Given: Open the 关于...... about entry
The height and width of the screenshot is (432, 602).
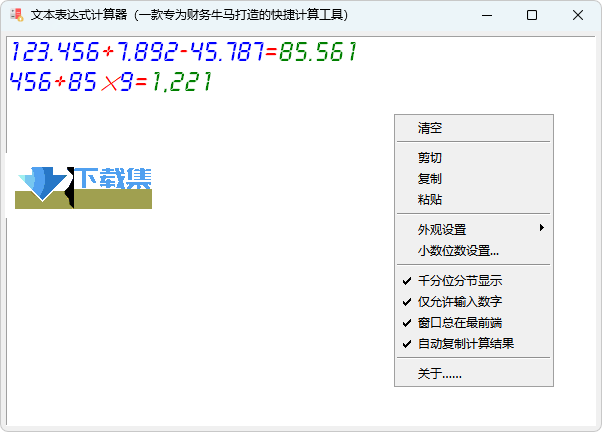Looking at the screenshot, I should [x=440, y=373].
